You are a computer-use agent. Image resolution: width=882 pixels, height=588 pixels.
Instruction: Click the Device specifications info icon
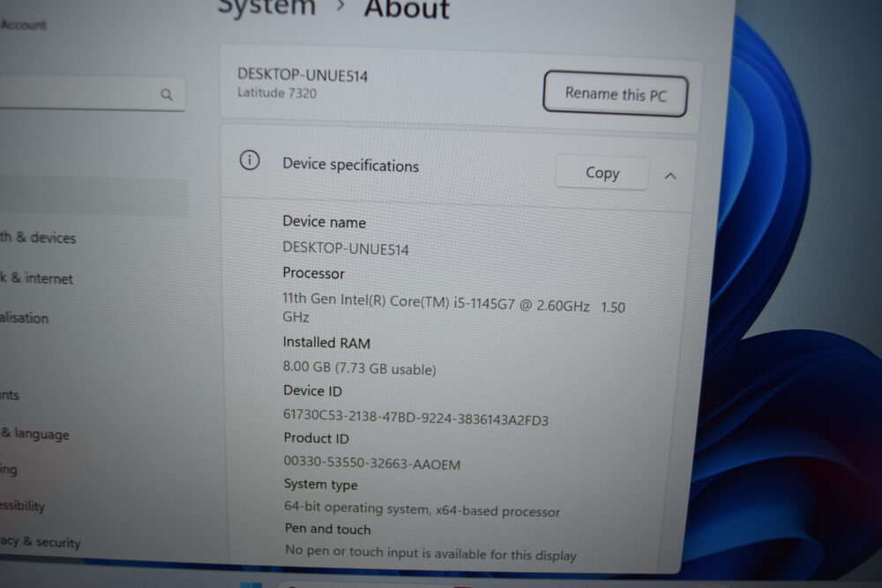[250, 160]
